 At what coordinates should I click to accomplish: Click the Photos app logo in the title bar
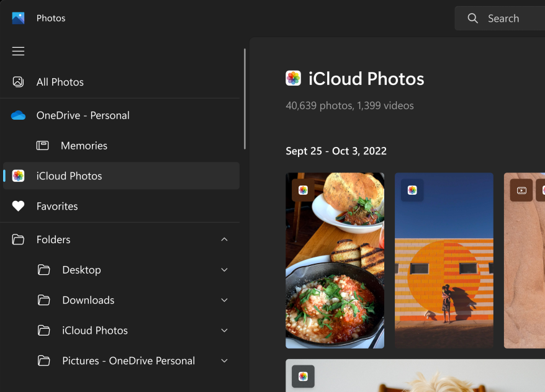click(17, 17)
